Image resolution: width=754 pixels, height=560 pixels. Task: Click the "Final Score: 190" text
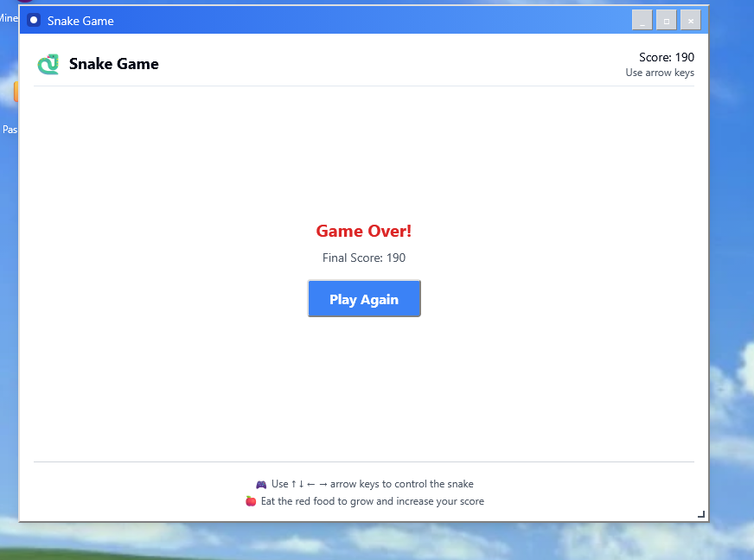[x=364, y=258]
